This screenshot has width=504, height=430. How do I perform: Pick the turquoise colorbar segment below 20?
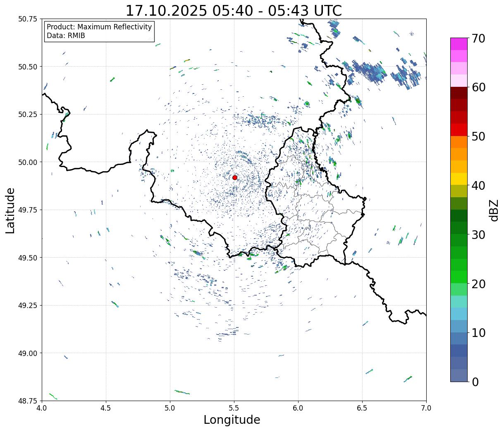[x=459, y=302]
